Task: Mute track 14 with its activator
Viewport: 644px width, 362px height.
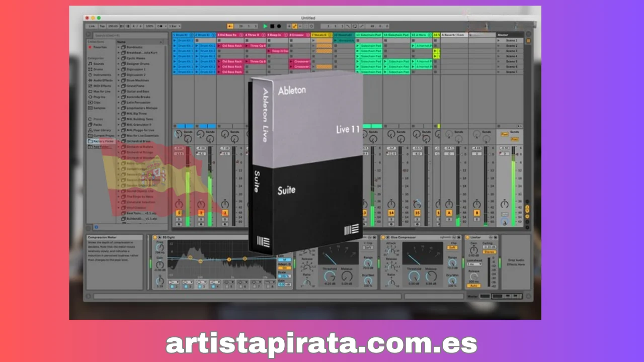Action: click(391, 213)
